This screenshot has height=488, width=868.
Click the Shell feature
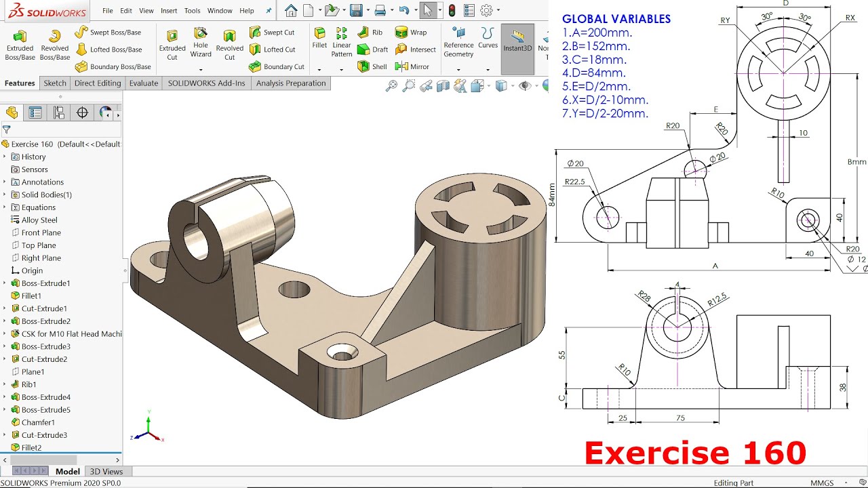pos(372,66)
